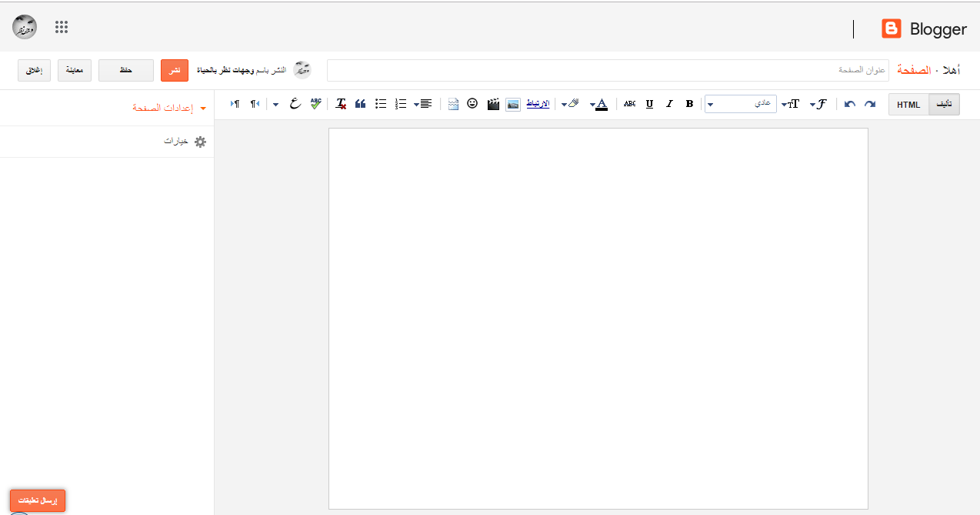Viewport: 980px width, 515px height.
Task: Open the Google apps grid icon
Action: pyautogui.click(x=62, y=27)
